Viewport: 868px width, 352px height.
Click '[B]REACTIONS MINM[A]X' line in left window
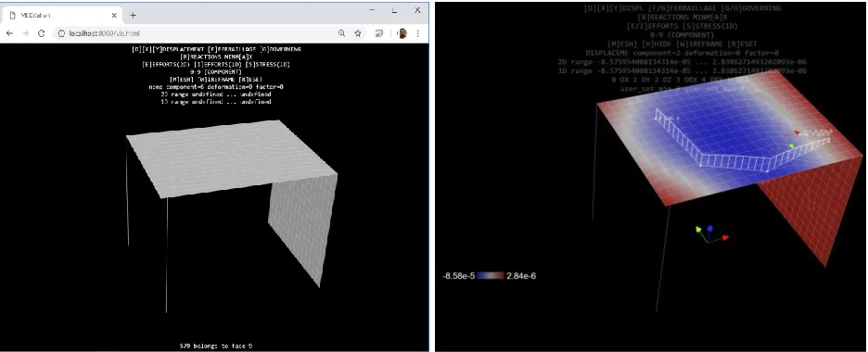216,57
